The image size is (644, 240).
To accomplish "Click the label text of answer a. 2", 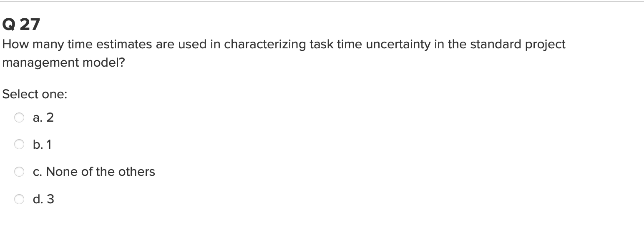I will point(43,117).
